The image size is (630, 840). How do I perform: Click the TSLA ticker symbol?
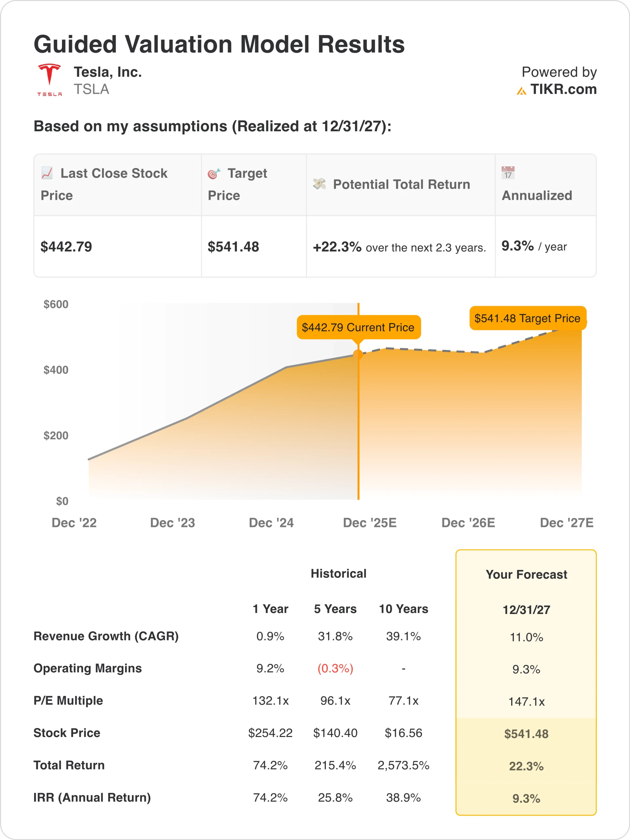click(91, 89)
